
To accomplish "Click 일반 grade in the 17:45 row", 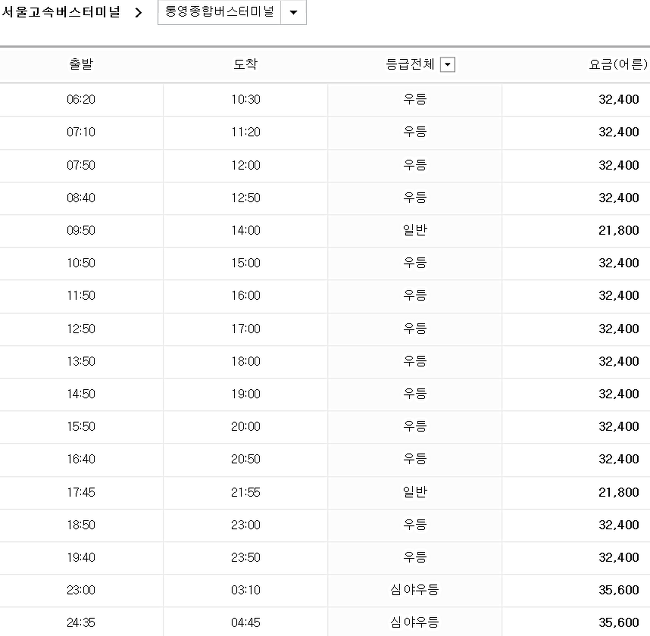I will [x=415, y=492].
